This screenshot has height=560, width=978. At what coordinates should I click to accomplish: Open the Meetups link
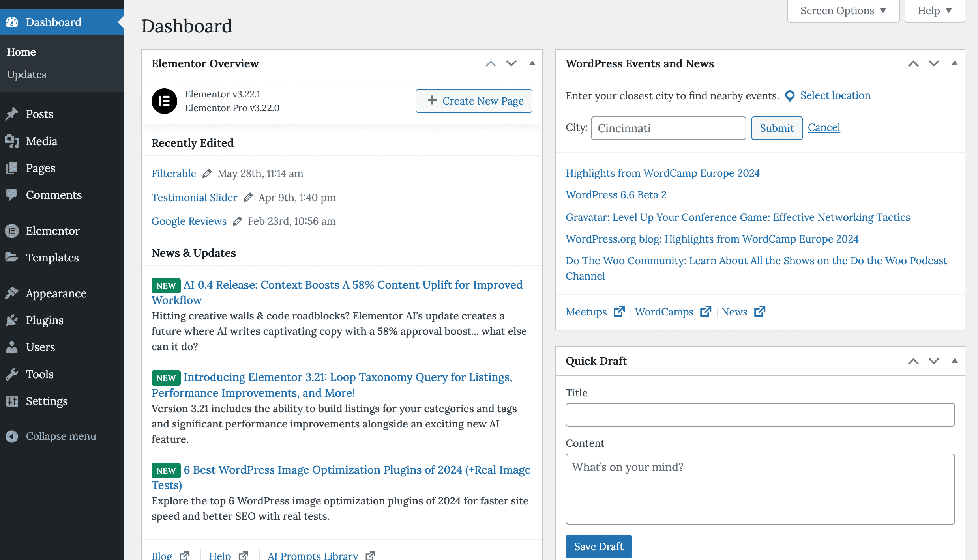coord(586,312)
